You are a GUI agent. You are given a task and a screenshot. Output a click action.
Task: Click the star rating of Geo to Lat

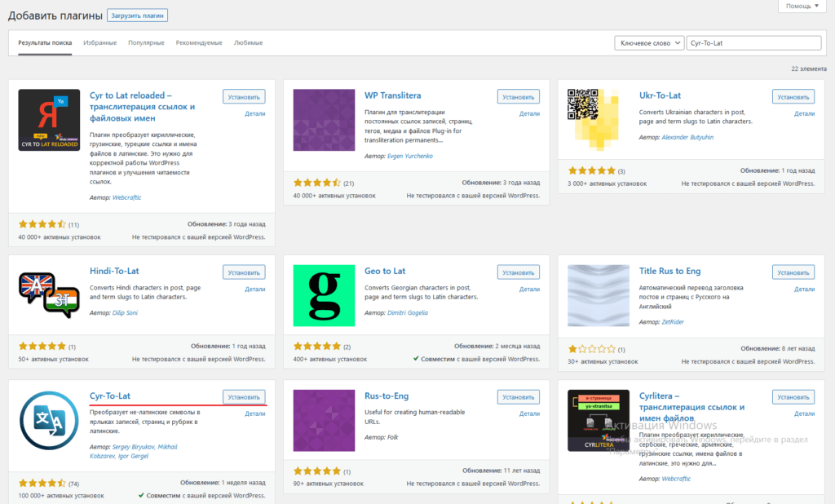(x=317, y=347)
